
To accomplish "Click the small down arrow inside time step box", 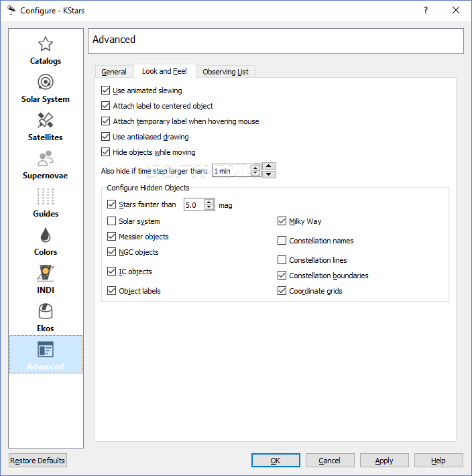I will 255,173.
